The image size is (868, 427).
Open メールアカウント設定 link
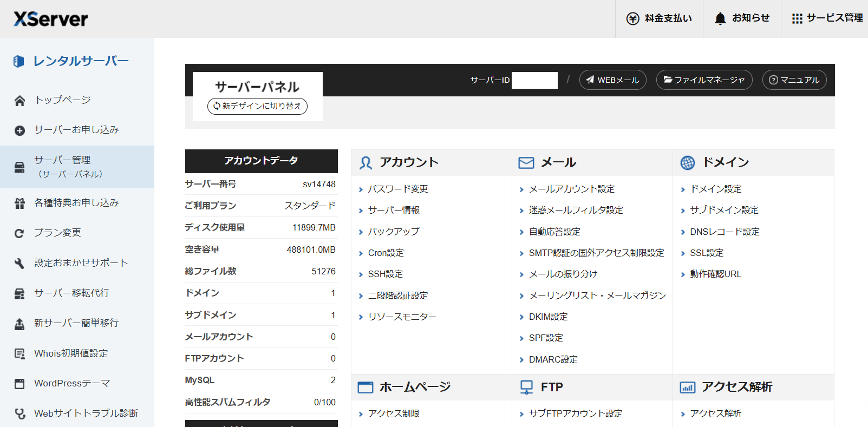[572, 189]
